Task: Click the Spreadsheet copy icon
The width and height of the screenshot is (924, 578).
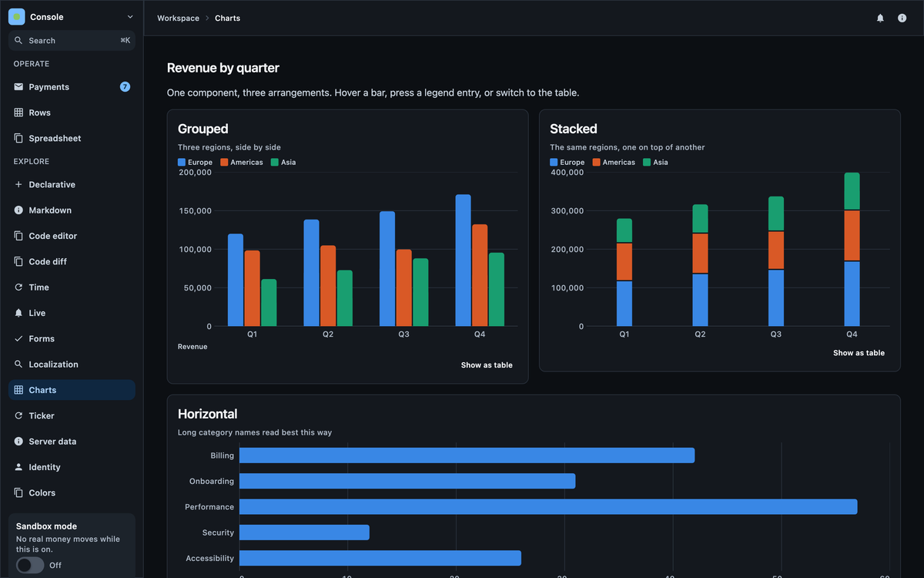Action: click(18, 138)
